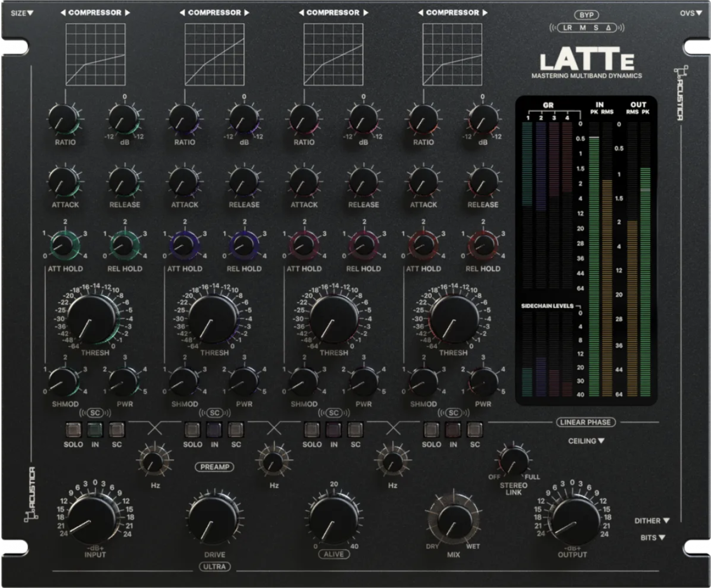Click the left arrow beside first COMPRESSOR label
711x588 pixels.
pyautogui.click(x=63, y=13)
